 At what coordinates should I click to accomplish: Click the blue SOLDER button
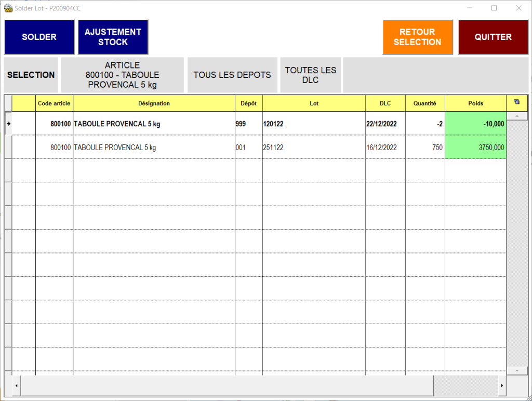coord(39,37)
